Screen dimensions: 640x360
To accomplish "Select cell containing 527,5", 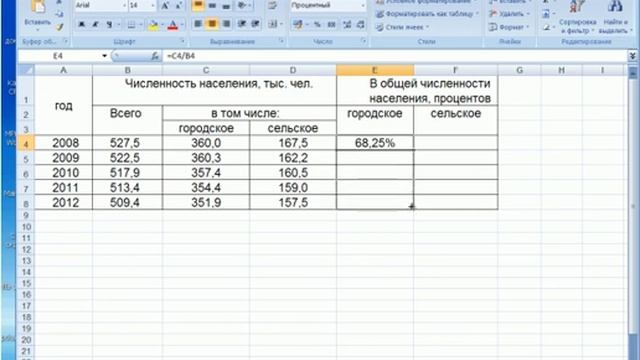I will coord(127,143).
